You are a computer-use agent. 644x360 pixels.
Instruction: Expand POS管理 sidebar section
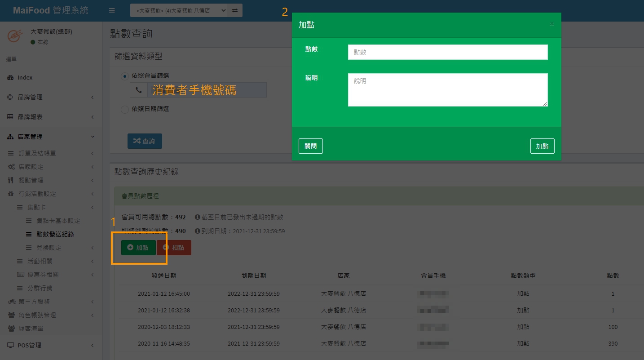29,345
